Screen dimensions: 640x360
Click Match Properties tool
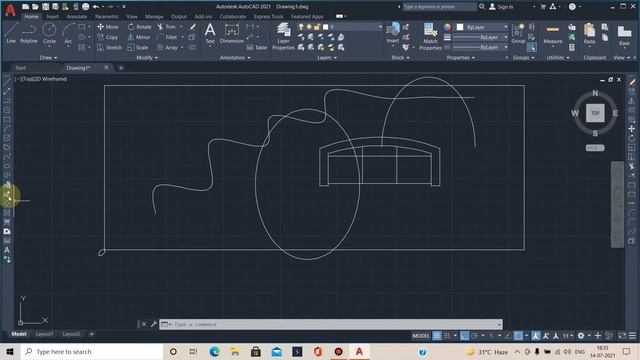coord(430,37)
